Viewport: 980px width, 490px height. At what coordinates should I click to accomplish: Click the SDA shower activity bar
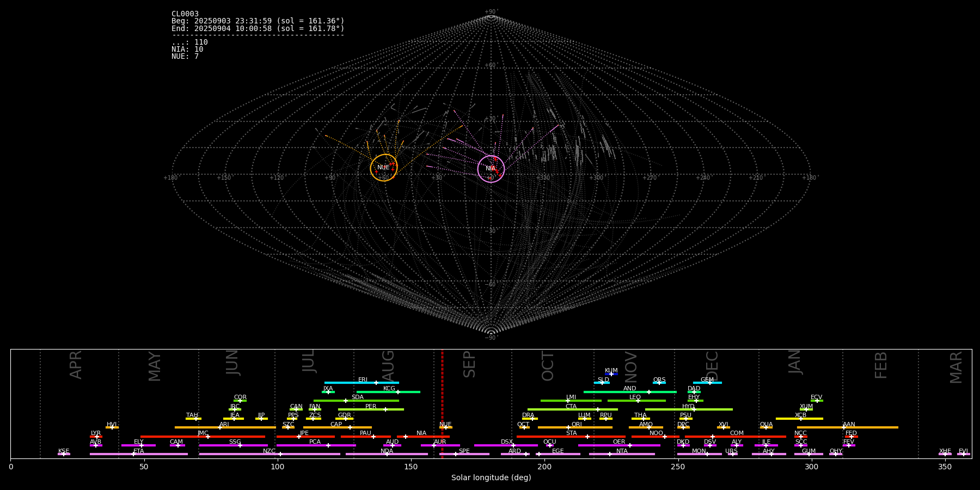(x=356, y=401)
